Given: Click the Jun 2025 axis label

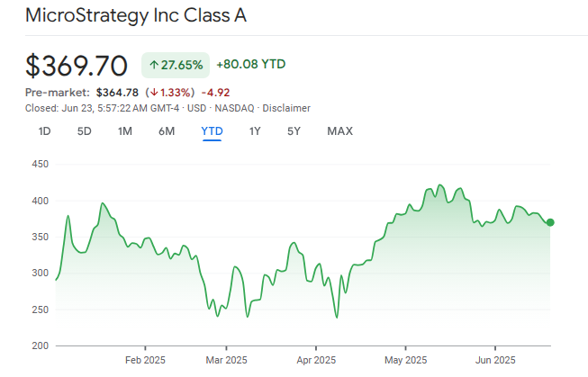Looking at the screenshot, I should pyautogui.click(x=494, y=360).
